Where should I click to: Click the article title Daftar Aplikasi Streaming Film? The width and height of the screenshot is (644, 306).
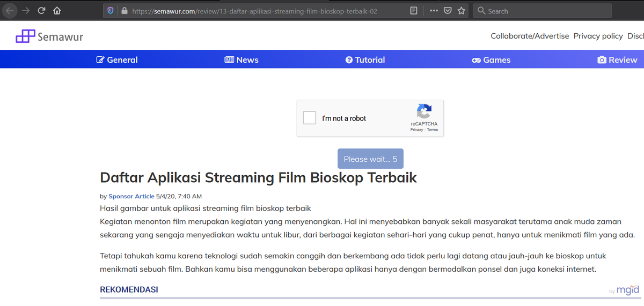pyautogui.click(x=258, y=177)
